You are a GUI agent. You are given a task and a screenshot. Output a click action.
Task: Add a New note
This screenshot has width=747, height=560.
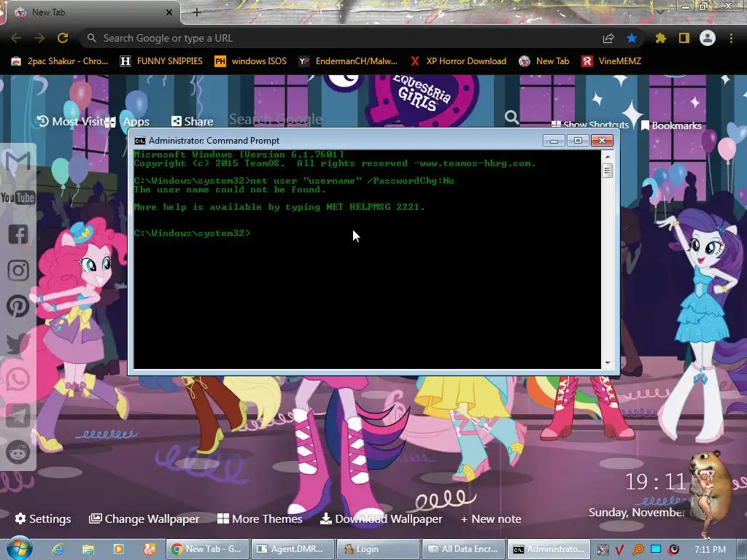pyautogui.click(x=491, y=518)
